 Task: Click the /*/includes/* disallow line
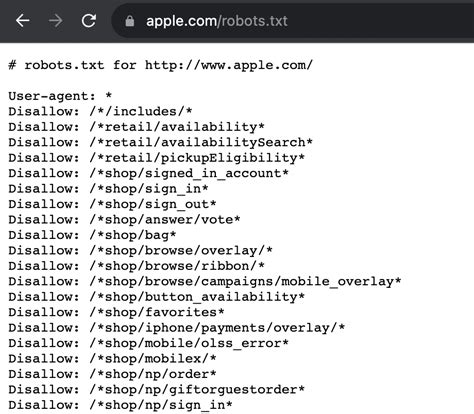(x=100, y=111)
